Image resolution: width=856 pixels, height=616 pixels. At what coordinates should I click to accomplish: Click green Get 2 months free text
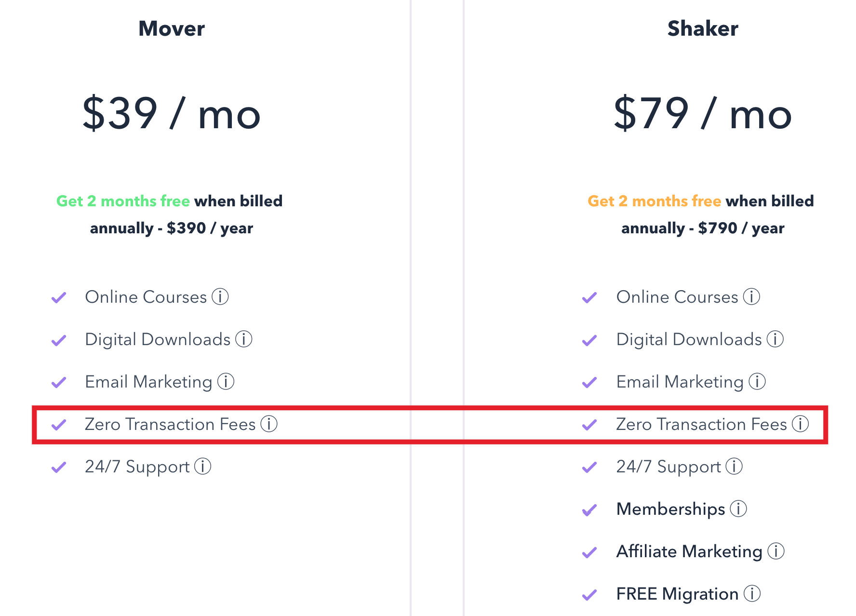click(x=123, y=201)
